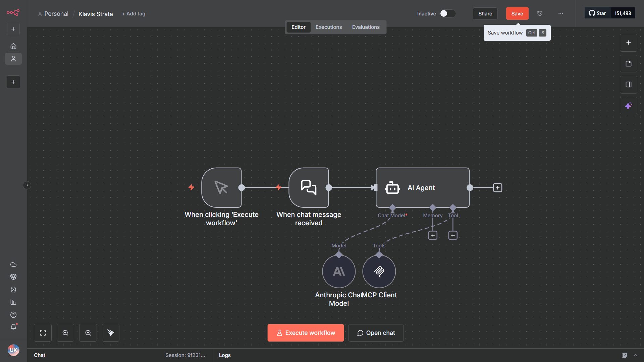
Task: Open the MCP Client node
Action: [x=379, y=271]
